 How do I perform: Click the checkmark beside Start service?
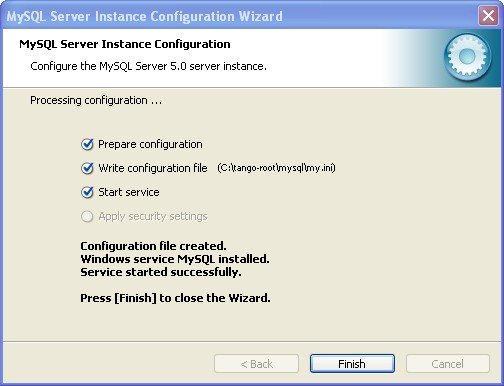pyautogui.click(x=87, y=192)
